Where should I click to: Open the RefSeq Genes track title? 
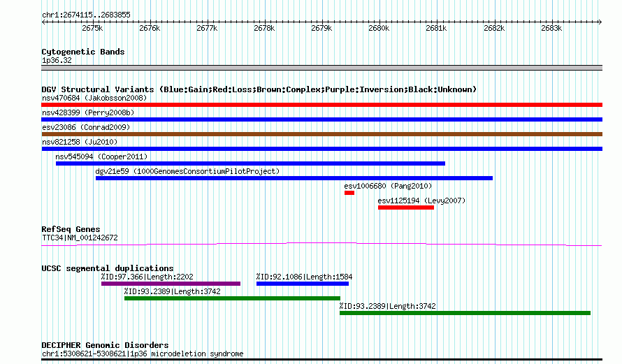(x=71, y=229)
